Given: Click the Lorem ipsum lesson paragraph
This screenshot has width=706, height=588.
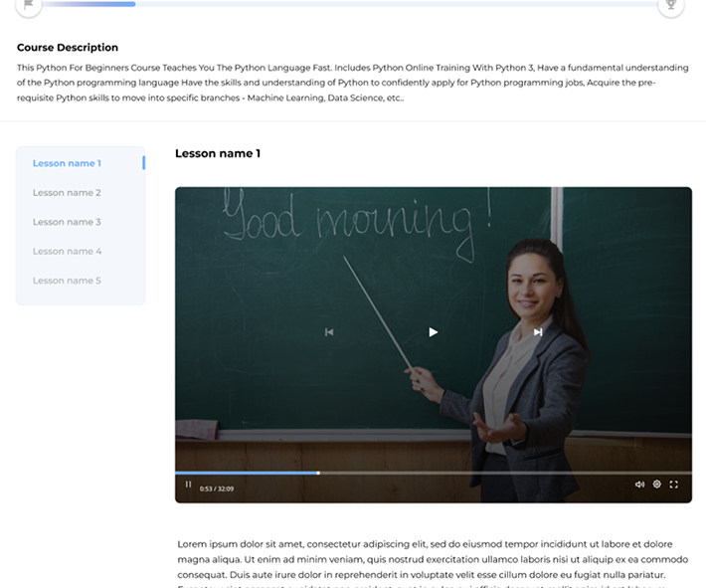Looking at the screenshot, I should (x=433, y=565).
